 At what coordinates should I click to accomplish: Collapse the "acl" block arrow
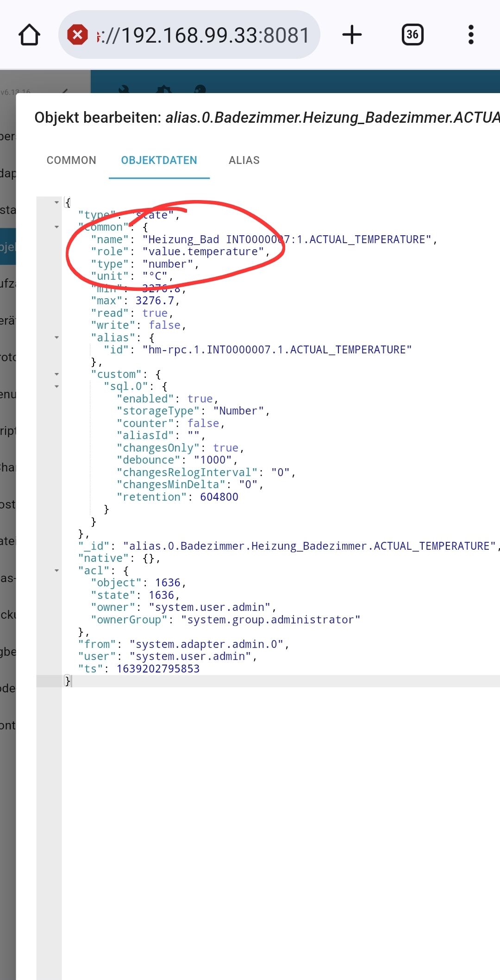click(x=57, y=571)
